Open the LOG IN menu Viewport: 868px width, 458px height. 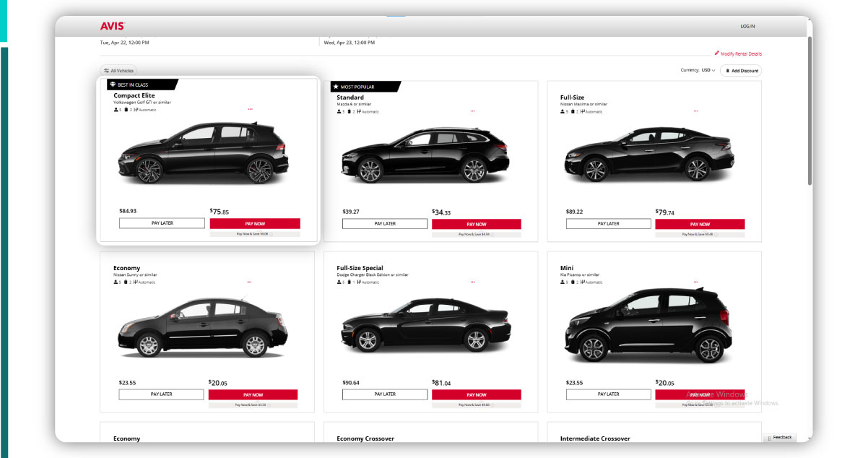[749, 25]
